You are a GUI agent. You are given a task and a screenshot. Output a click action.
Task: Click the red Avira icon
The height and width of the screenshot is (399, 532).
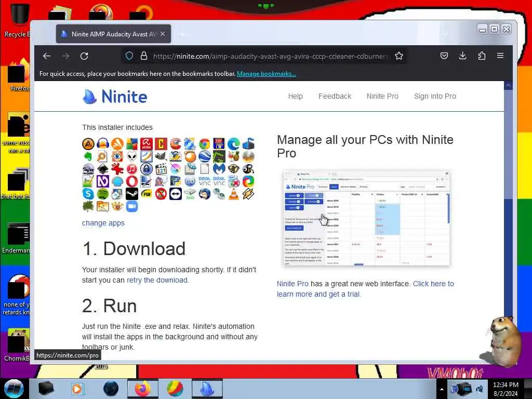click(147, 144)
